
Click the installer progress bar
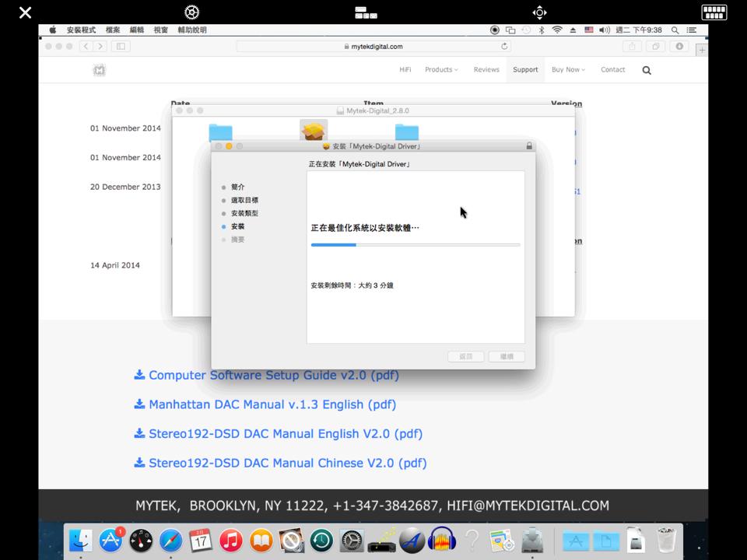click(x=416, y=245)
